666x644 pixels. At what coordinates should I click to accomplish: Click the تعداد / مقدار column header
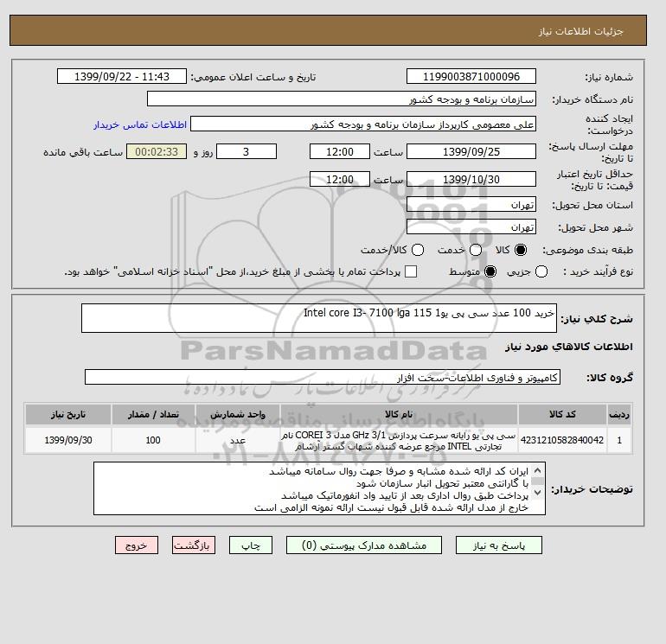(153, 414)
